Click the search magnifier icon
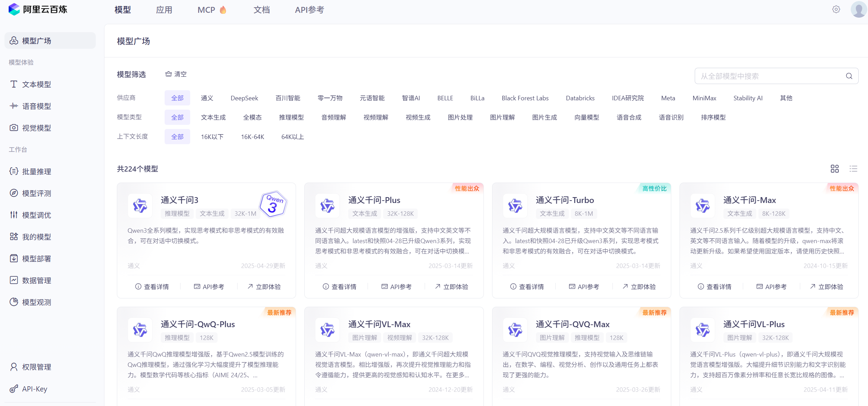The height and width of the screenshot is (406, 868). tap(849, 76)
